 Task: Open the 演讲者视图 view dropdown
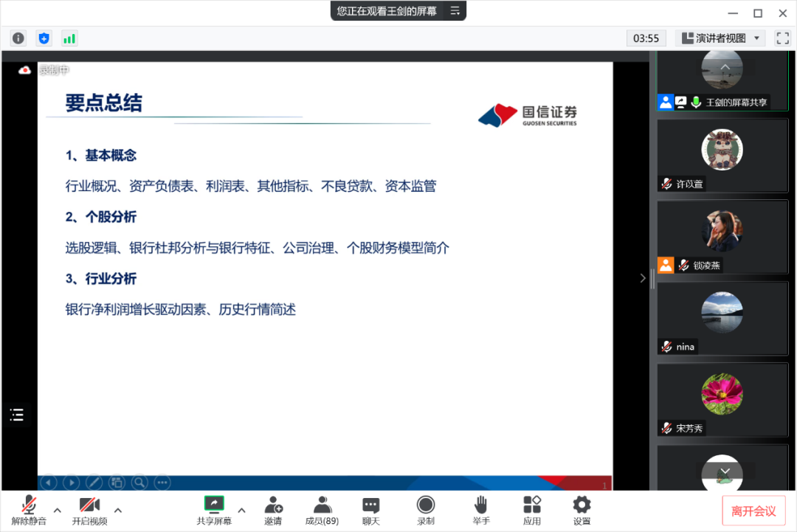[720, 38]
